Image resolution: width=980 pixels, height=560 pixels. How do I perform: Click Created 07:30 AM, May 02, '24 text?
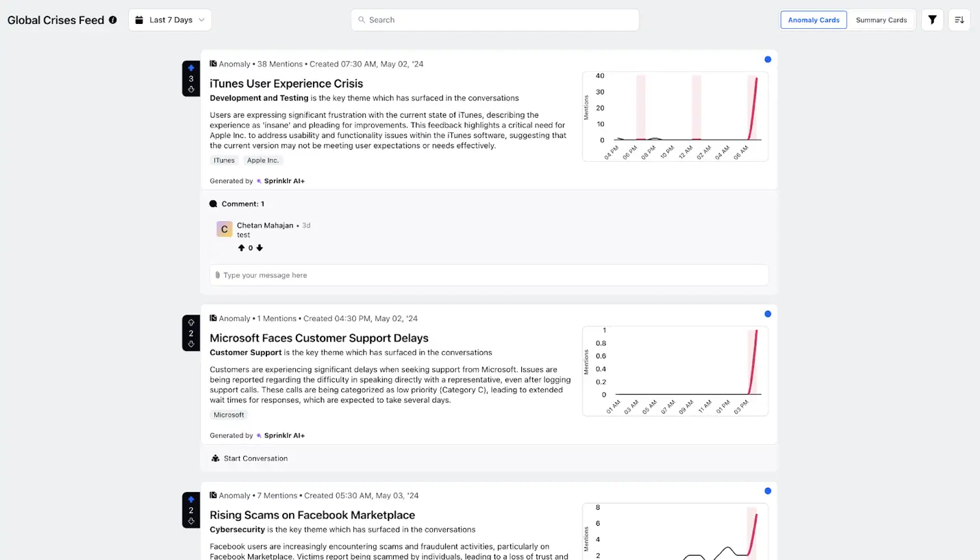(366, 64)
